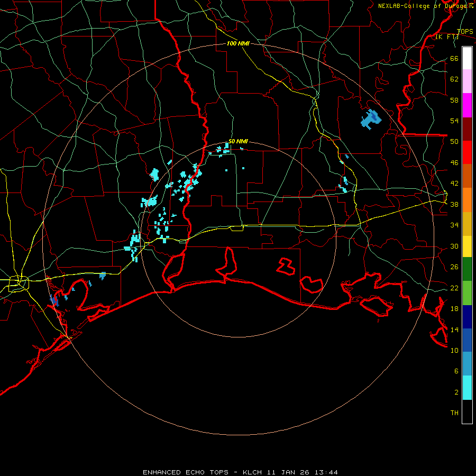Click the legend value 38
The width and height of the screenshot is (476, 476).
[x=454, y=205]
